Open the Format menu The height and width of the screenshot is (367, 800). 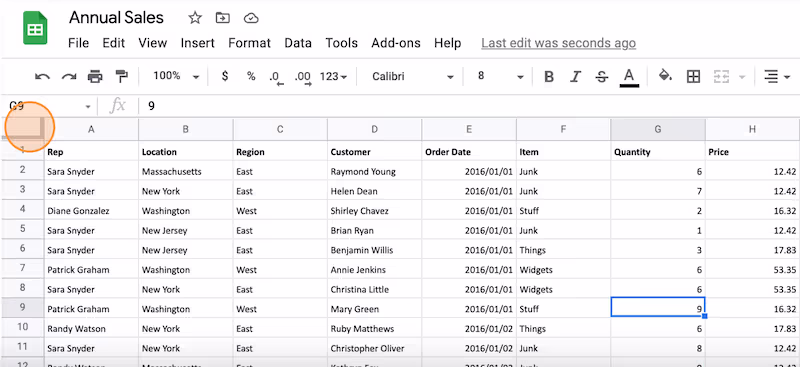(249, 43)
